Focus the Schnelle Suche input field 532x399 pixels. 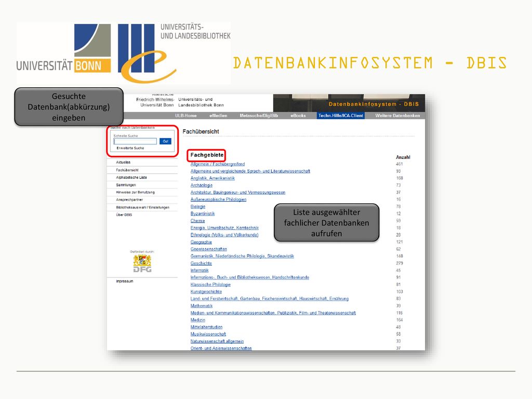135,141
